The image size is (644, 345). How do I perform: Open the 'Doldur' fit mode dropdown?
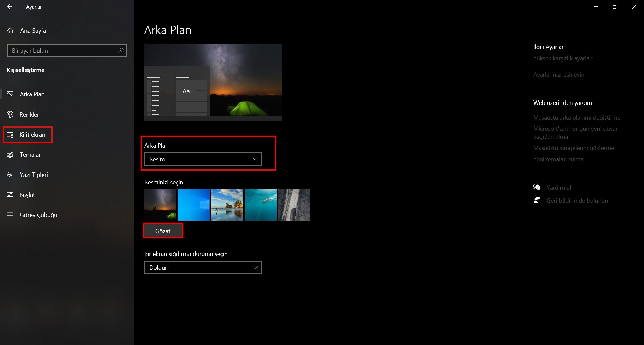click(203, 267)
